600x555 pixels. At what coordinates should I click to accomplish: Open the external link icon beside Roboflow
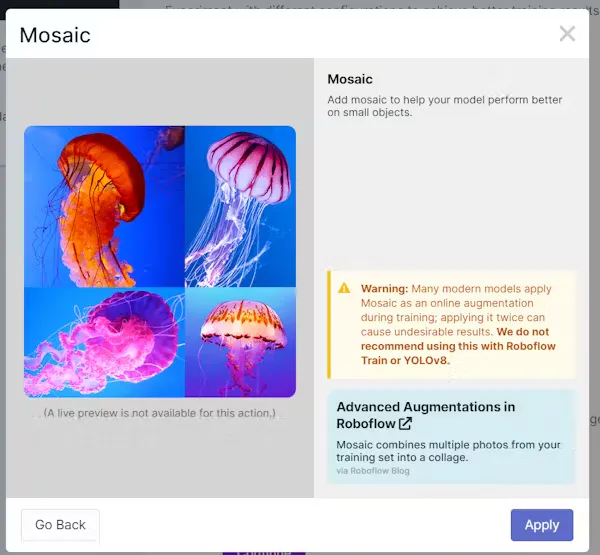[405, 423]
